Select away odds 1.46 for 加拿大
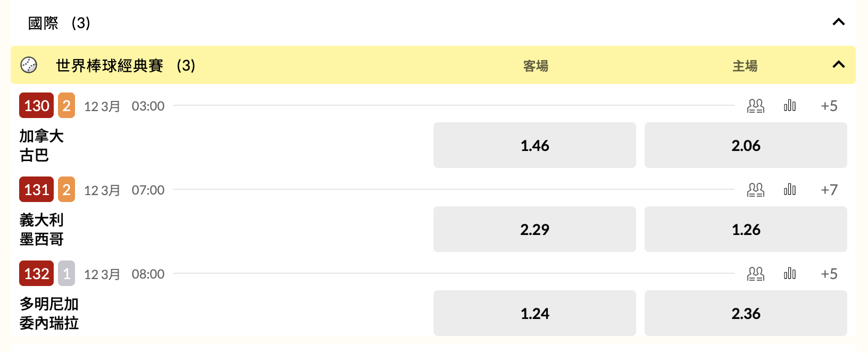The width and height of the screenshot is (868, 353). 535,145
